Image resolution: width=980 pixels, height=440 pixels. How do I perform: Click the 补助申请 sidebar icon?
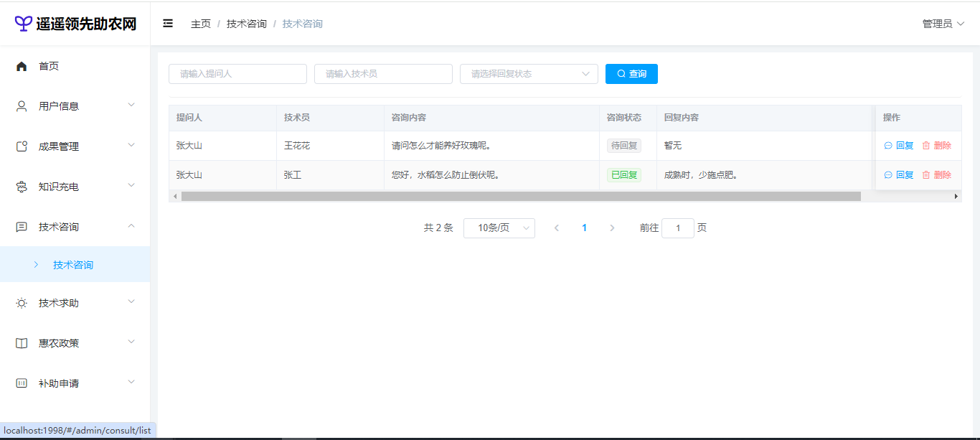22,383
